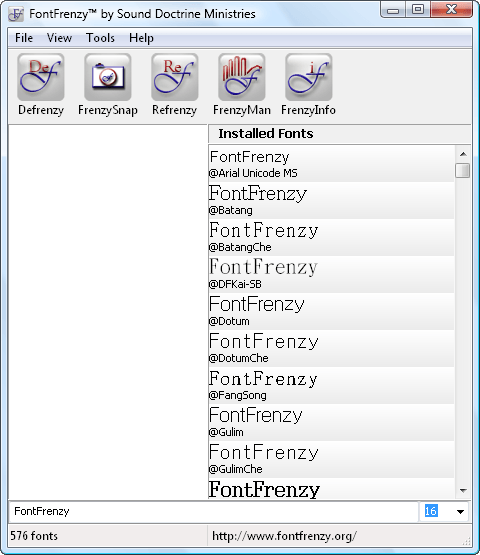Click the font size value 16
Viewport: 480px width, 555px height.
coord(431,511)
